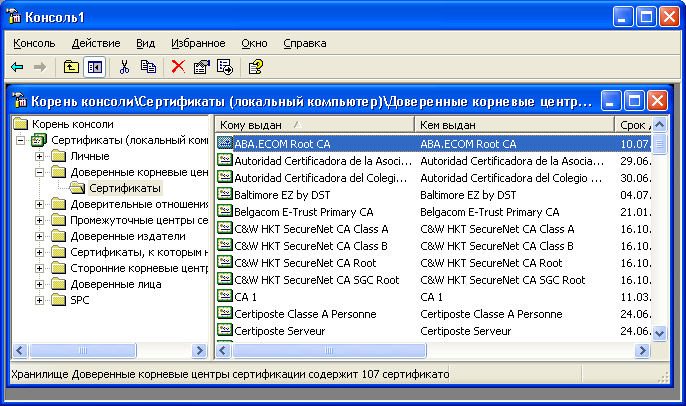Click the list's scroll down arrow
The width and height of the screenshot is (686, 406).
coord(660,333)
